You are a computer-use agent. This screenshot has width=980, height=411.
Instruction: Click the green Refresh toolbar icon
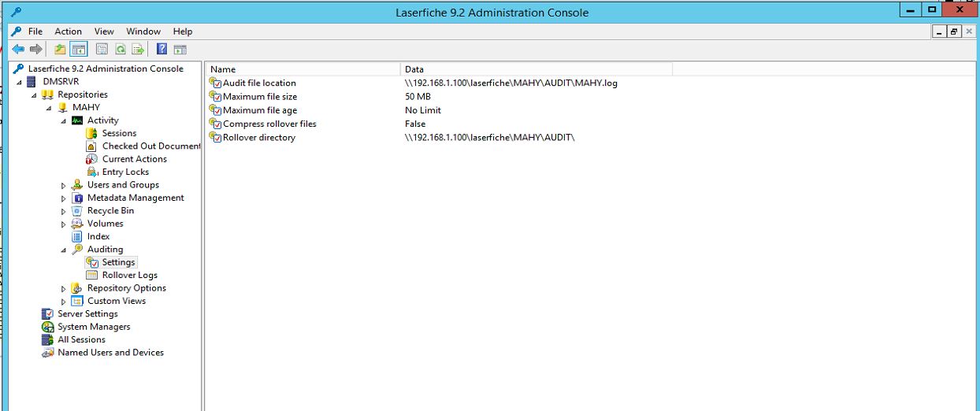pyautogui.click(x=121, y=49)
